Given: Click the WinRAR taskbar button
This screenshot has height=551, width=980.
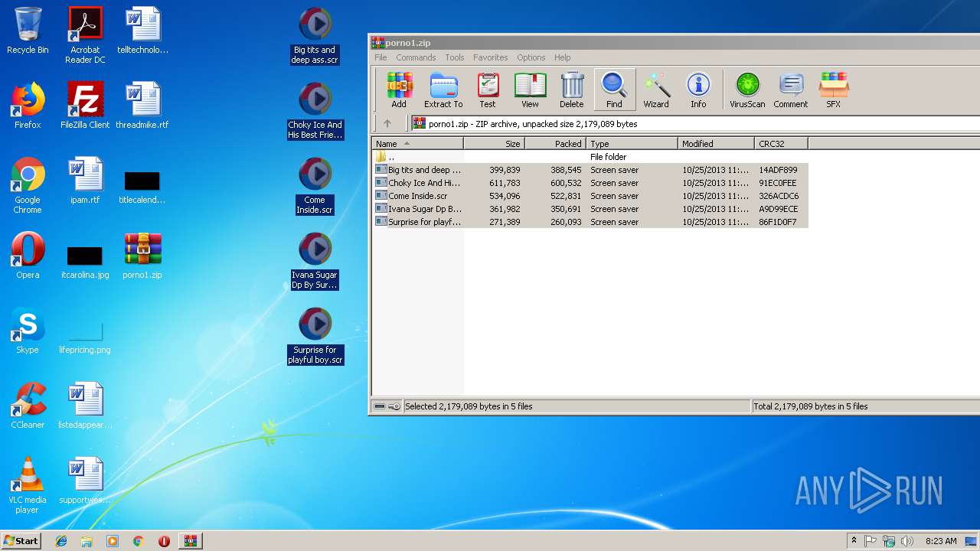Looking at the screenshot, I should click(190, 541).
